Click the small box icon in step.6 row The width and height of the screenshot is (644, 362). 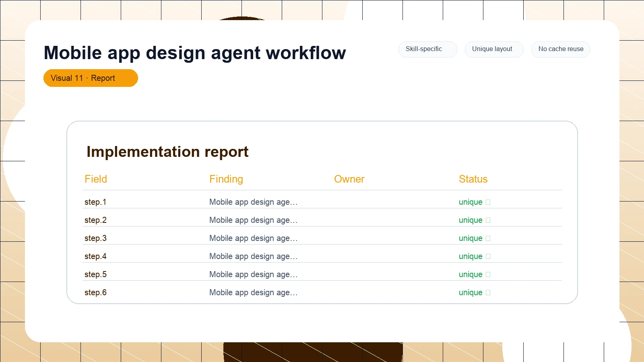tap(488, 293)
